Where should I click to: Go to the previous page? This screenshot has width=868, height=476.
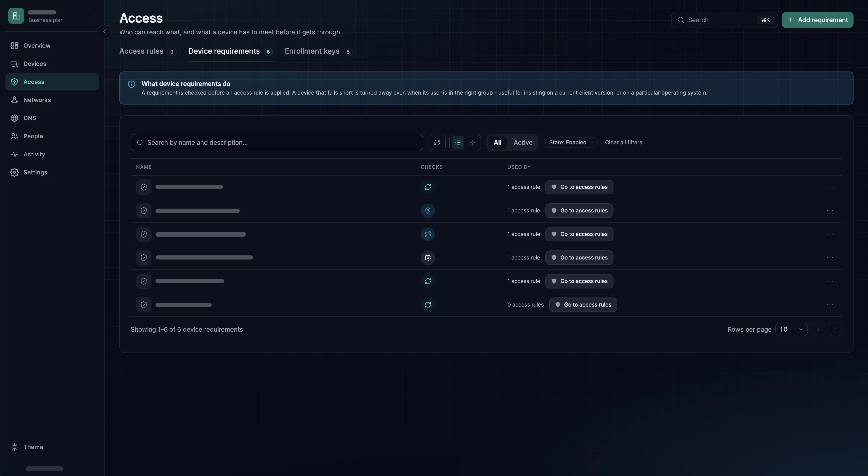(x=818, y=330)
